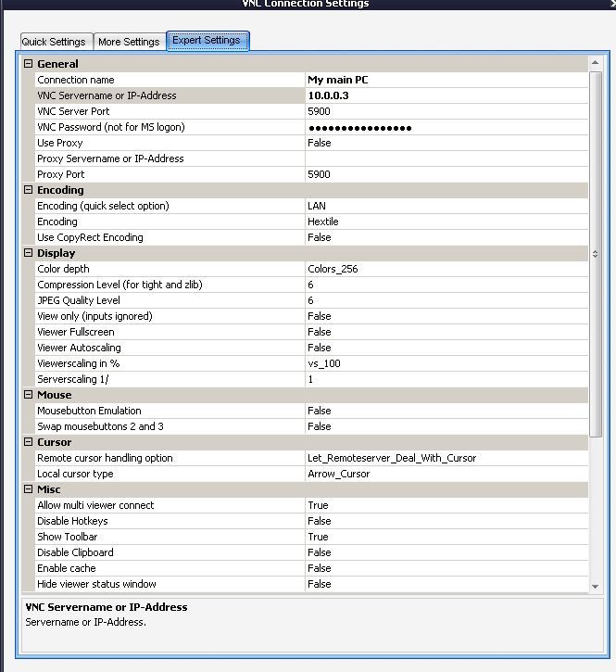Edit the Proxy Port value 5900
616x672 pixels.
(446, 174)
